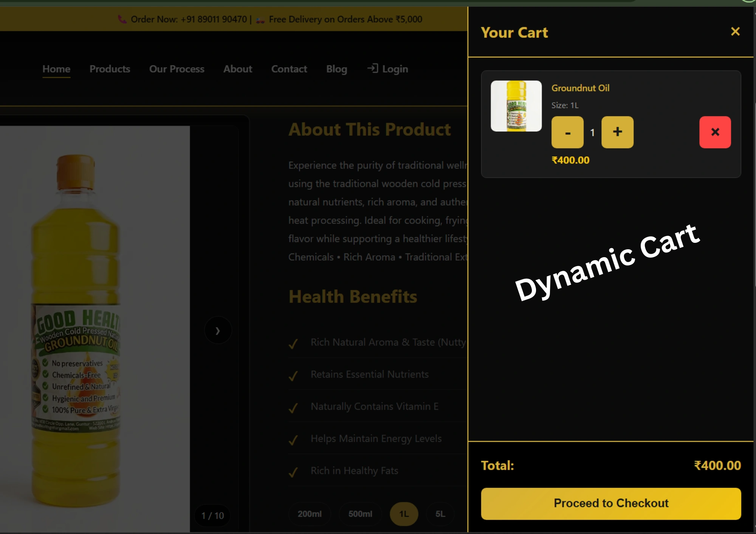756x534 pixels.
Task: Open the About page
Action: (x=237, y=69)
